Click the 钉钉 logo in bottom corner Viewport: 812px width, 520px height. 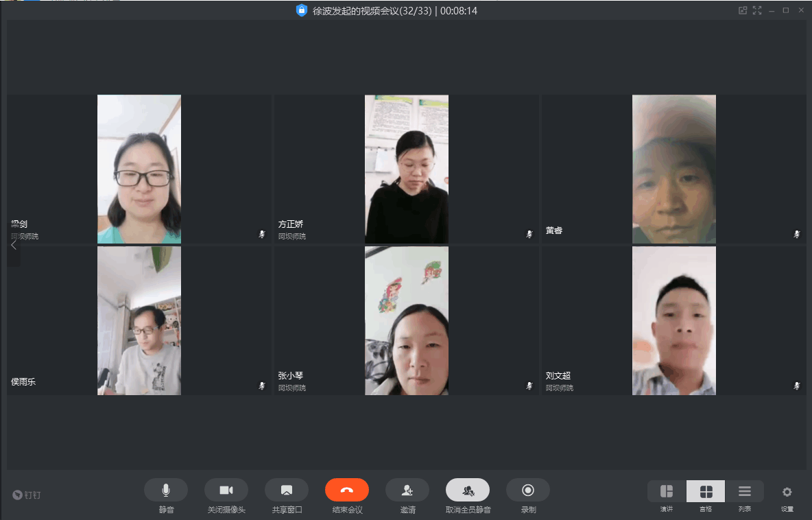pyautogui.click(x=27, y=495)
